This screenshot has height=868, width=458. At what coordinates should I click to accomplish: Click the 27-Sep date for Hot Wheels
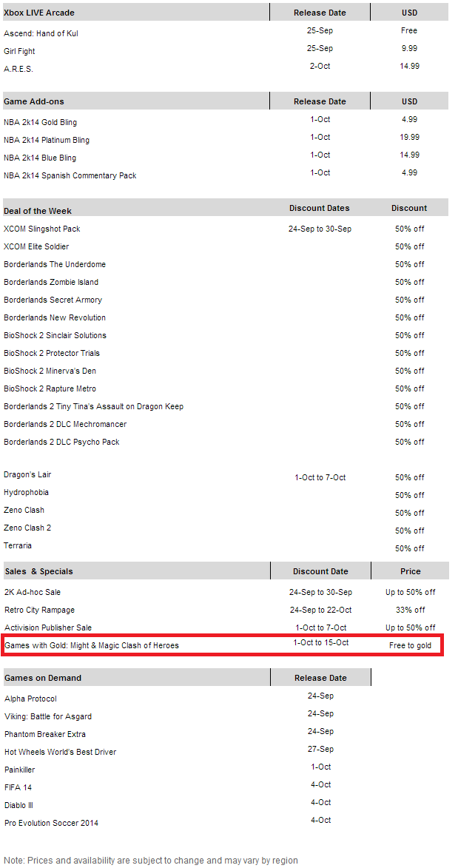tap(320, 749)
